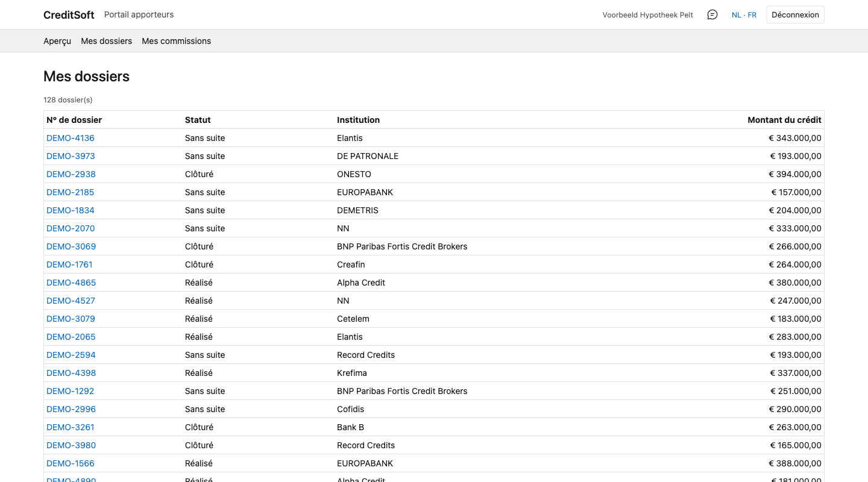Viewport: 868px width, 482px height.
Task: Open the Aperçu tab
Action: click(57, 41)
